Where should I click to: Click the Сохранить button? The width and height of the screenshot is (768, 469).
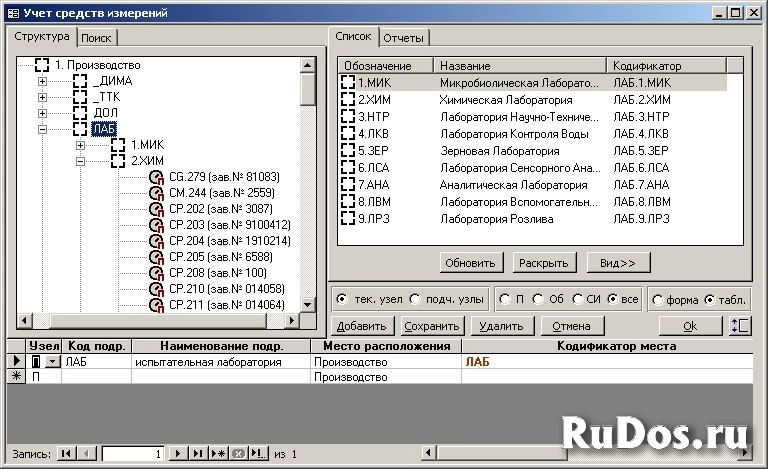[432, 326]
